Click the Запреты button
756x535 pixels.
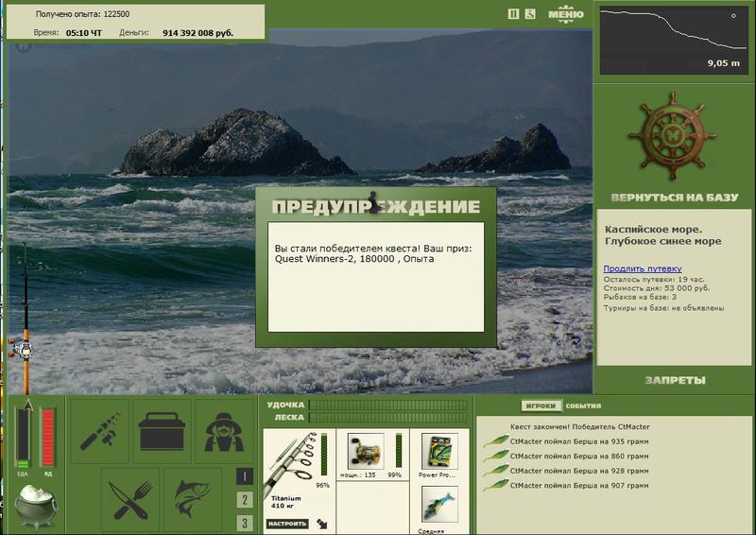pyautogui.click(x=675, y=381)
